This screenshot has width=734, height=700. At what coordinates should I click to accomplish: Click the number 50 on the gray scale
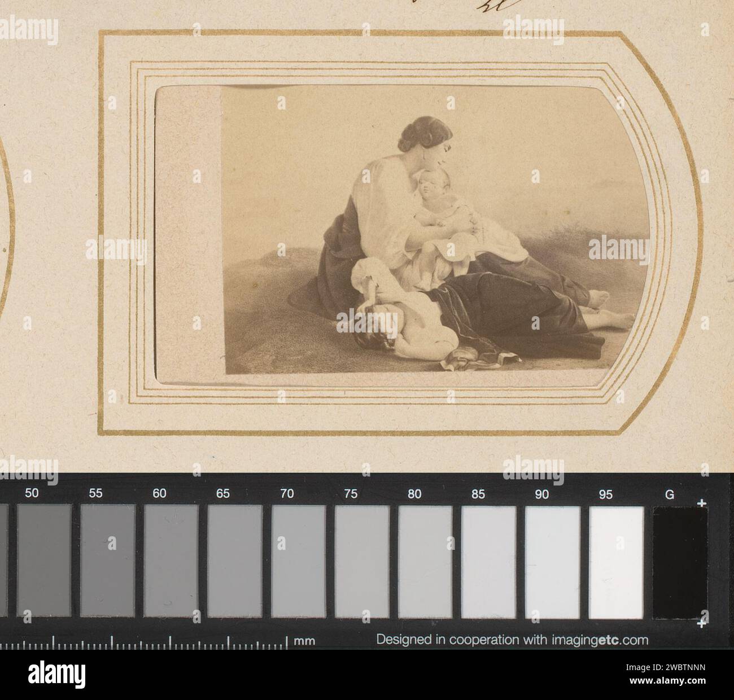32,494
